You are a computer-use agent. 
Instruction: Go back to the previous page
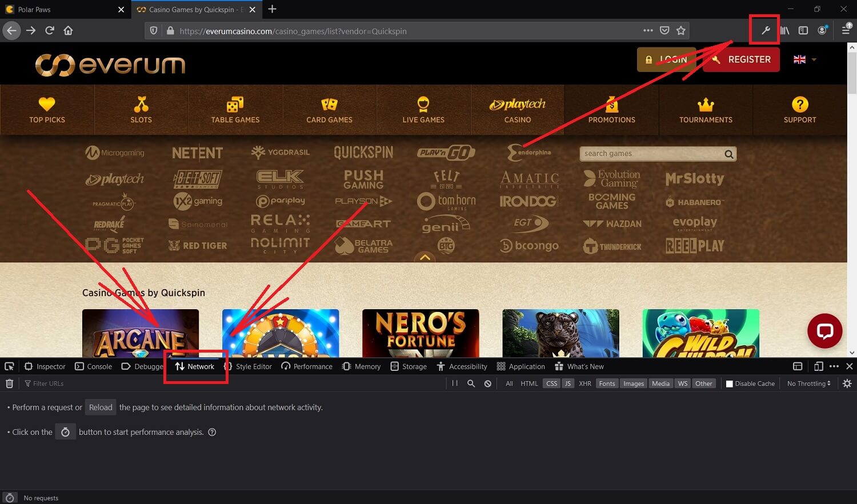(x=12, y=31)
